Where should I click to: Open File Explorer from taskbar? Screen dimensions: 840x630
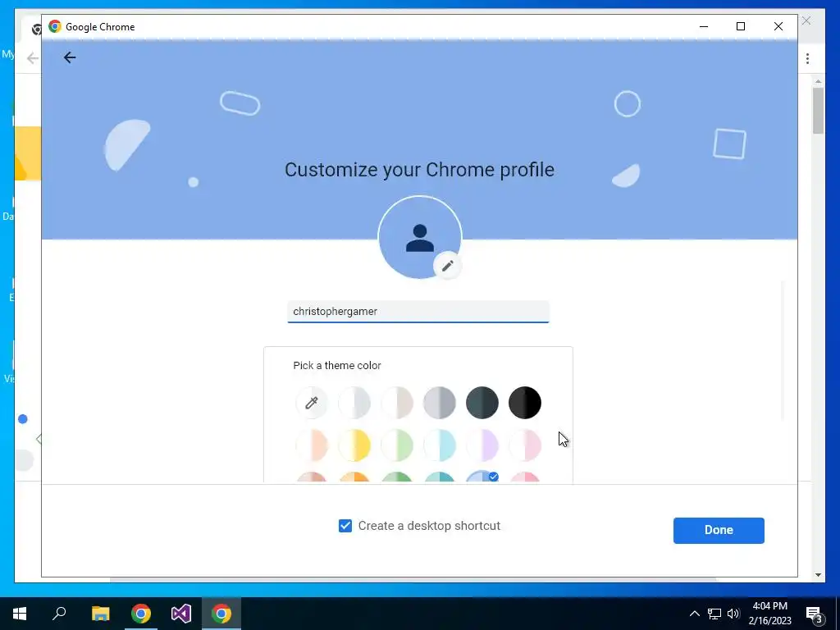click(100, 614)
